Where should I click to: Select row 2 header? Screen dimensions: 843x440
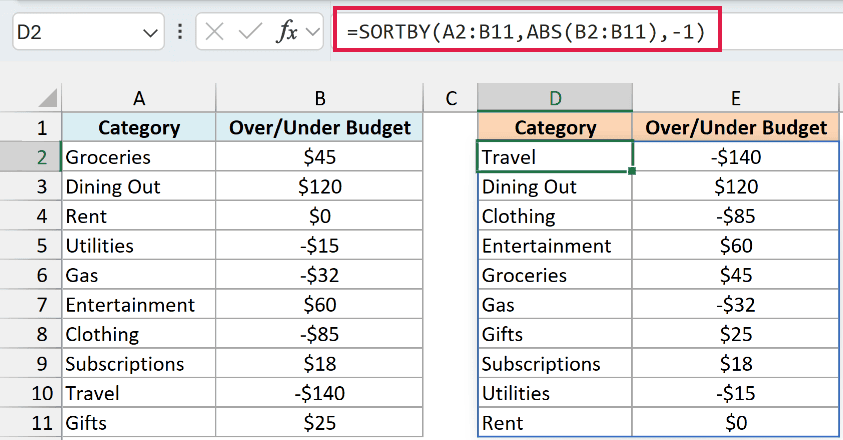click(x=31, y=157)
